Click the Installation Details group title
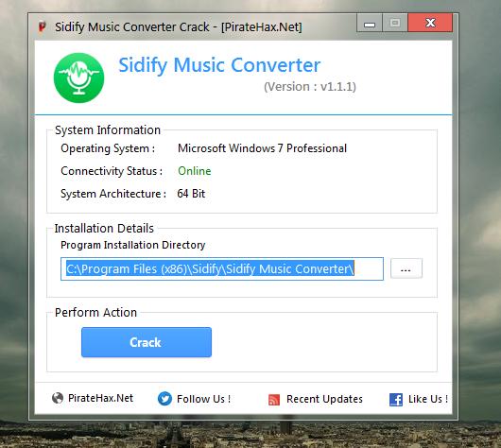This screenshot has width=501, height=448. [x=104, y=229]
